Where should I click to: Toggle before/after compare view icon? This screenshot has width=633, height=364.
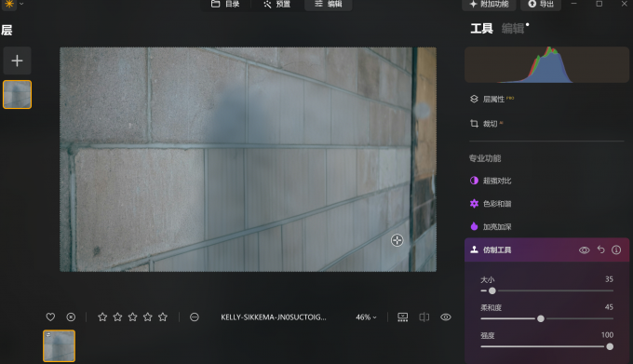(424, 317)
